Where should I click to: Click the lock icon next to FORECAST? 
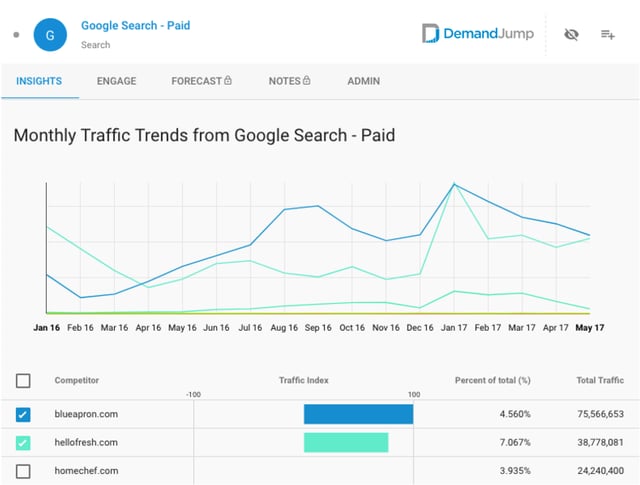tap(228, 80)
